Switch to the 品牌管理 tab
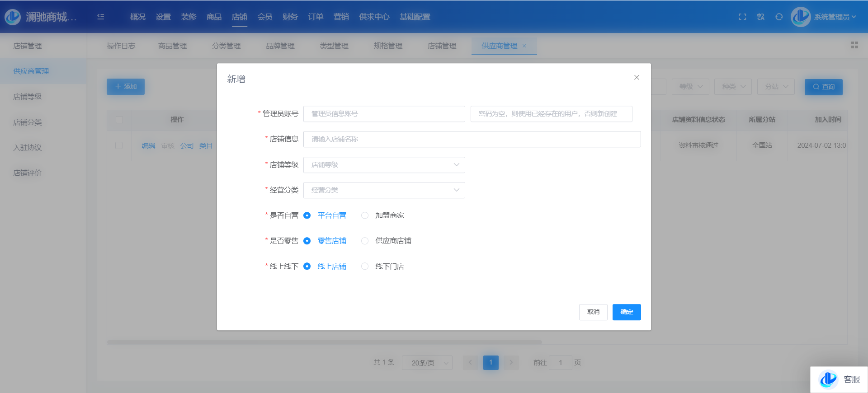 point(280,46)
